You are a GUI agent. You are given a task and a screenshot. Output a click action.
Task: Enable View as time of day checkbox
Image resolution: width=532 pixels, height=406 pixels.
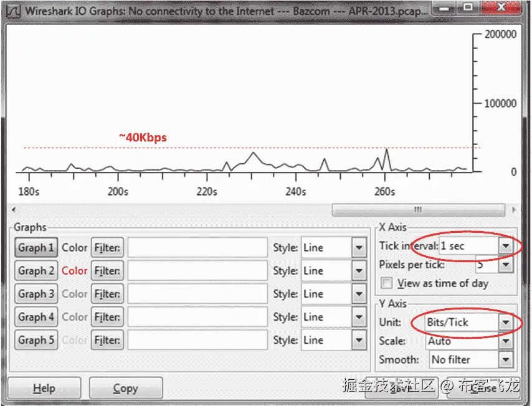pyautogui.click(x=386, y=283)
